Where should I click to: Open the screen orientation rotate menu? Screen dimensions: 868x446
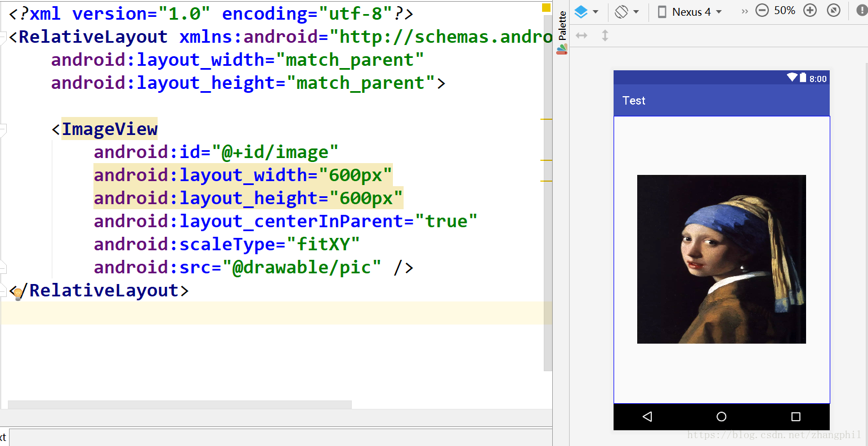pyautogui.click(x=627, y=11)
